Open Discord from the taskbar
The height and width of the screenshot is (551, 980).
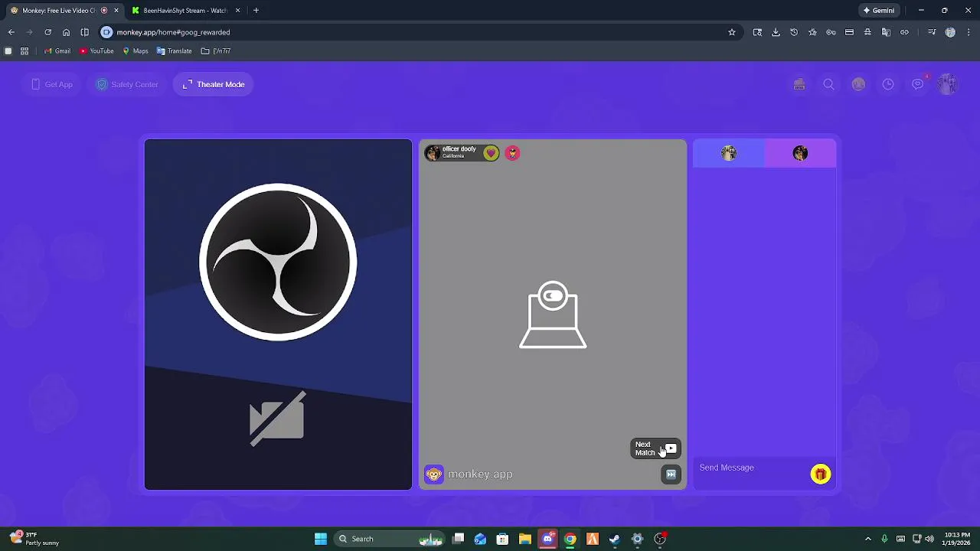(547, 539)
